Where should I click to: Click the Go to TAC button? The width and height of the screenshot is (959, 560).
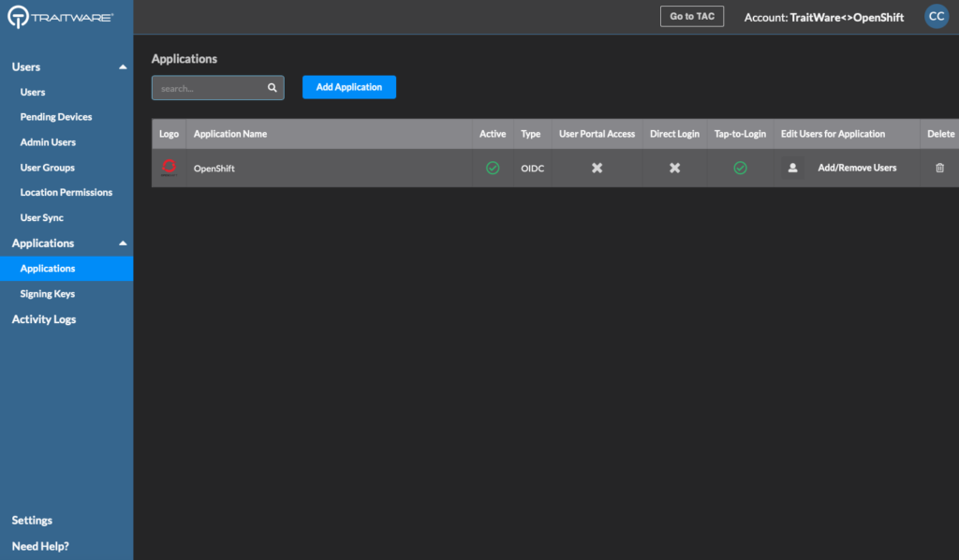[692, 17]
